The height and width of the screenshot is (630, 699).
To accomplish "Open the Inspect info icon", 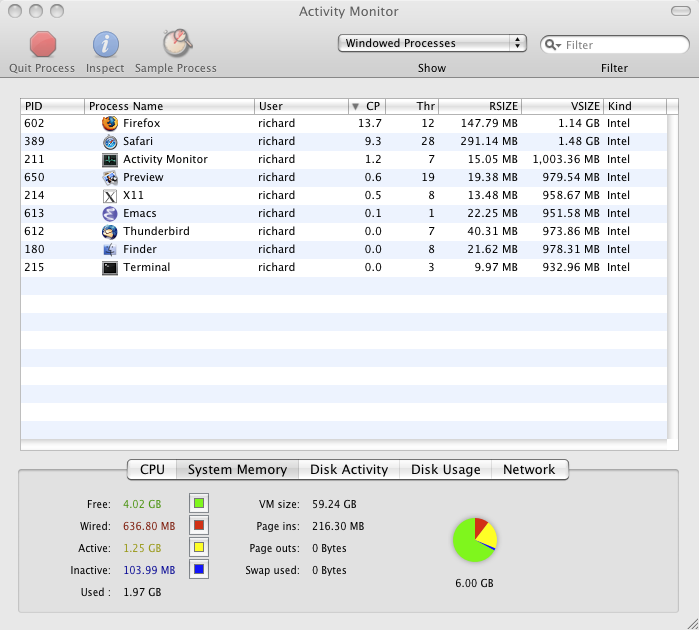I will [106, 44].
